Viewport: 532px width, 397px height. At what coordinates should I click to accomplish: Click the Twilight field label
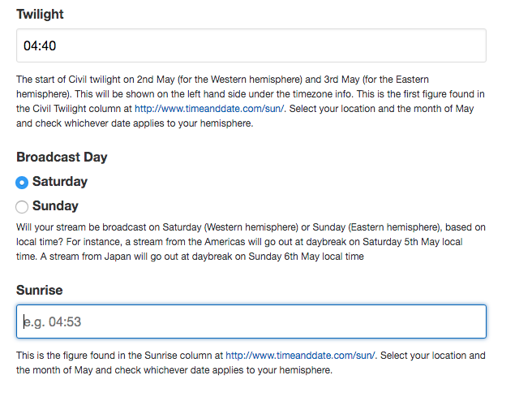tap(40, 14)
